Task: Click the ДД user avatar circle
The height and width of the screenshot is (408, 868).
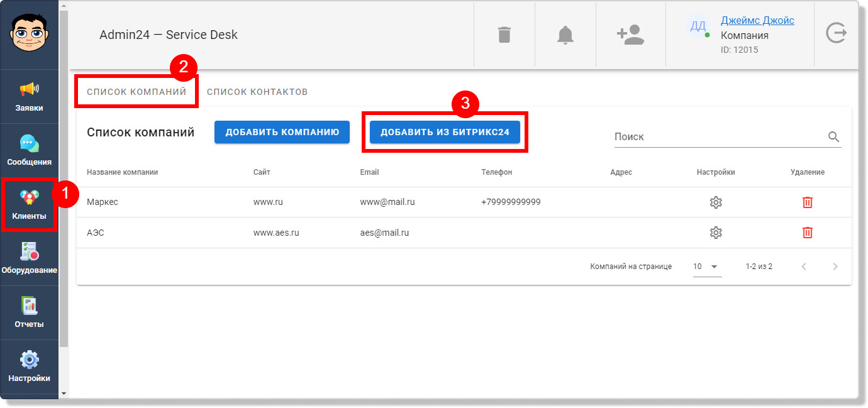Action: coord(698,26)
